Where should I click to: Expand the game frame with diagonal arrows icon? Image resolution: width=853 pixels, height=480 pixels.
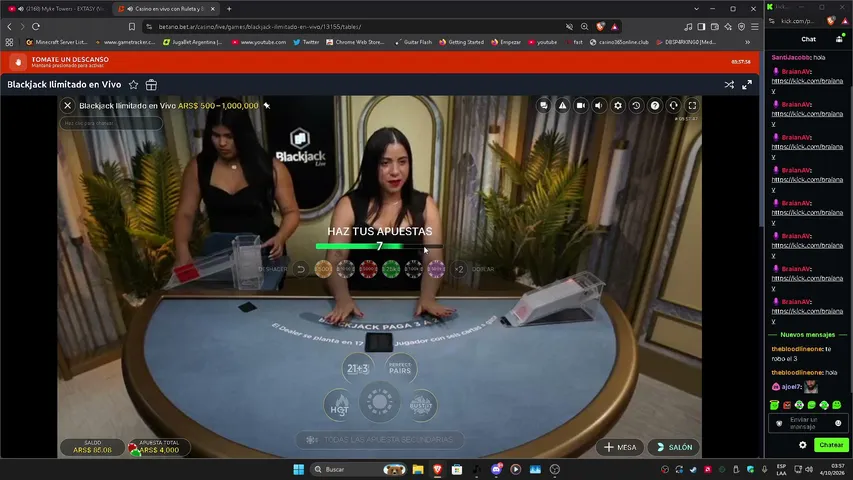pyautogui.click(x=747, y=85)
